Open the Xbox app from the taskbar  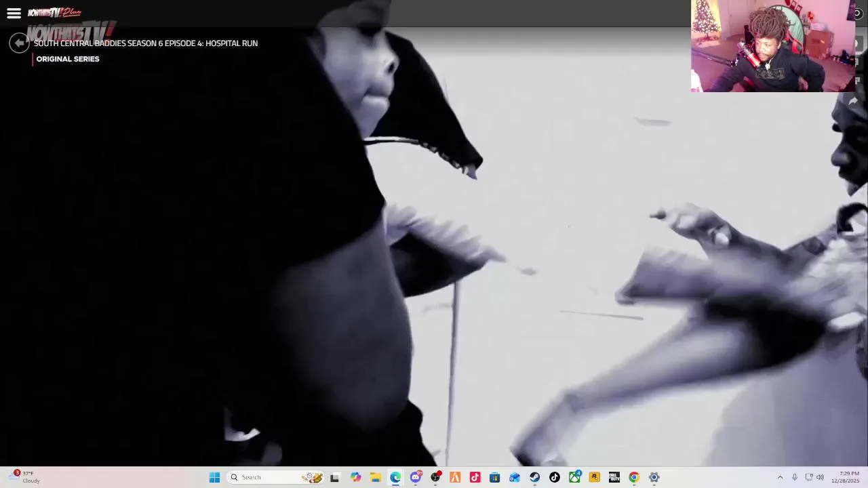click(574, 477)
